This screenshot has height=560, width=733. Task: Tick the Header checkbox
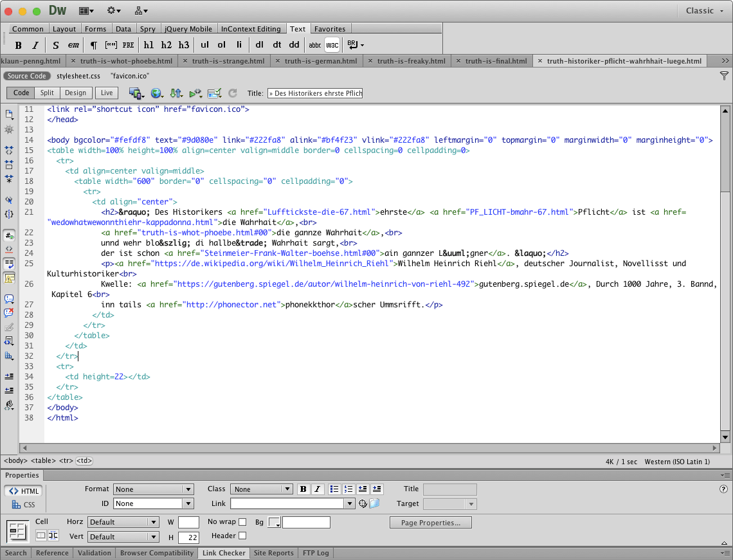click(x=242, y=536)
